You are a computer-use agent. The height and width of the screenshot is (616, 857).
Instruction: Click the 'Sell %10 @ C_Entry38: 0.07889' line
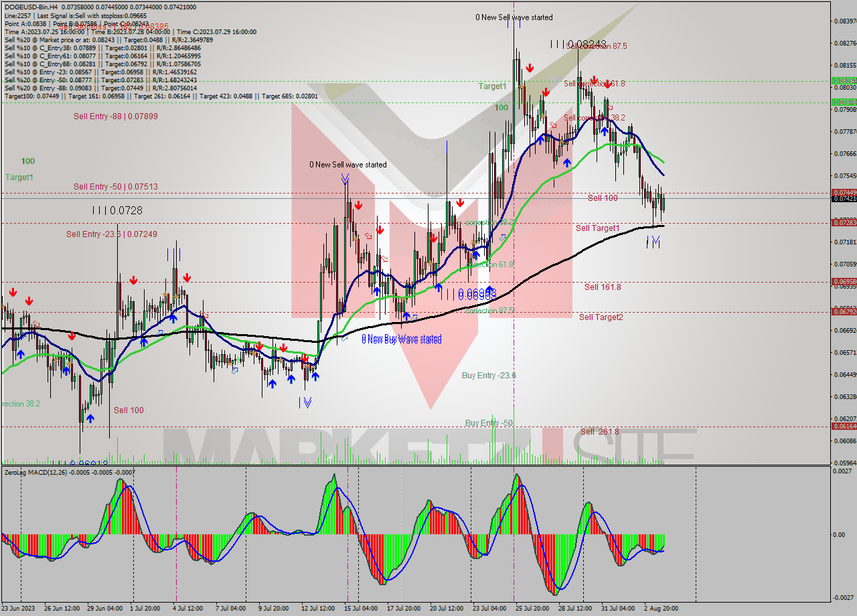coord(102,48)
